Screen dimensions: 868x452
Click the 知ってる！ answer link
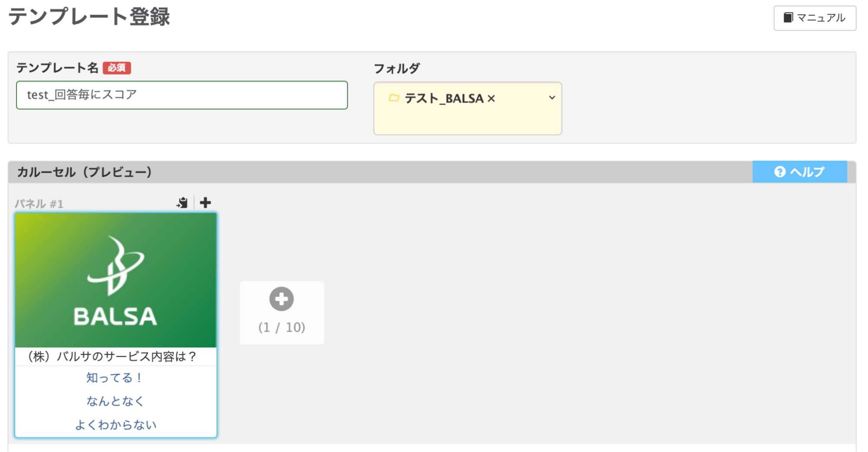click(x=115, y=378)
